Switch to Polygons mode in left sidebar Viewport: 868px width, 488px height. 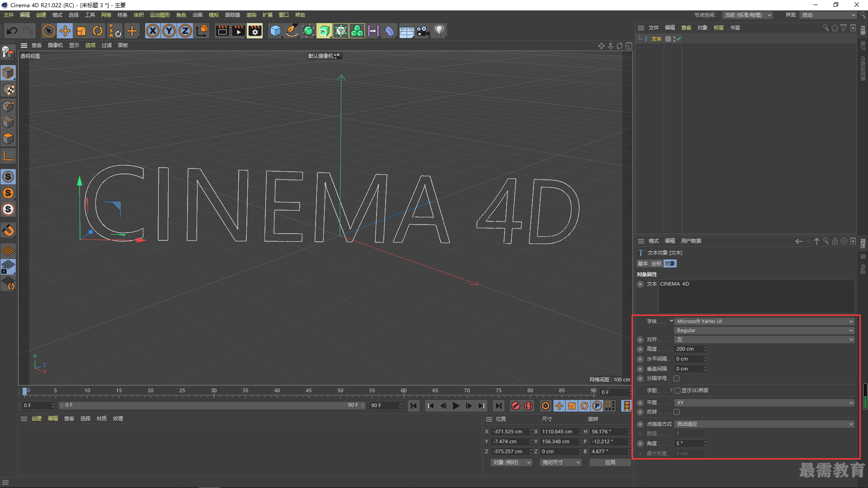coord(8,139)
